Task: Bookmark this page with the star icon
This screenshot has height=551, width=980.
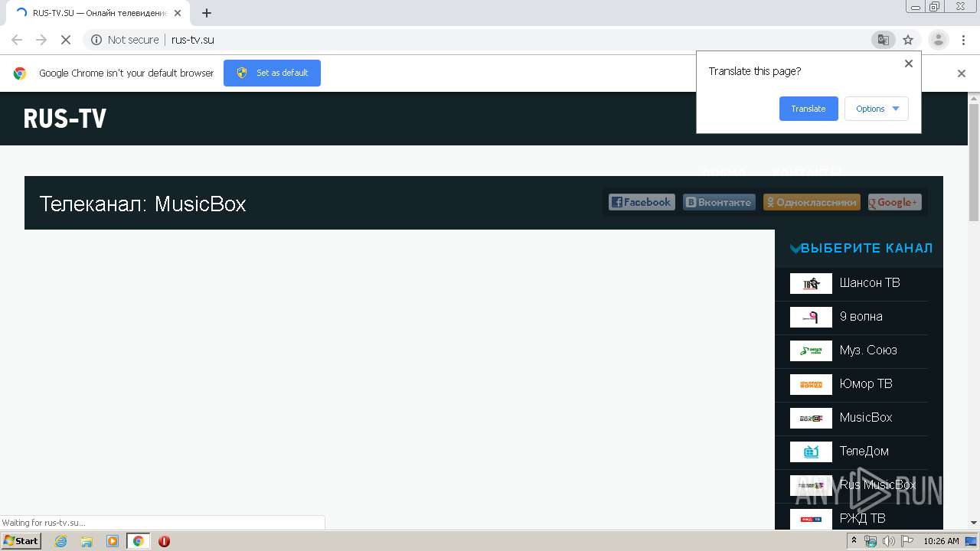Action: pyautogui.click(x=908, y=40)
